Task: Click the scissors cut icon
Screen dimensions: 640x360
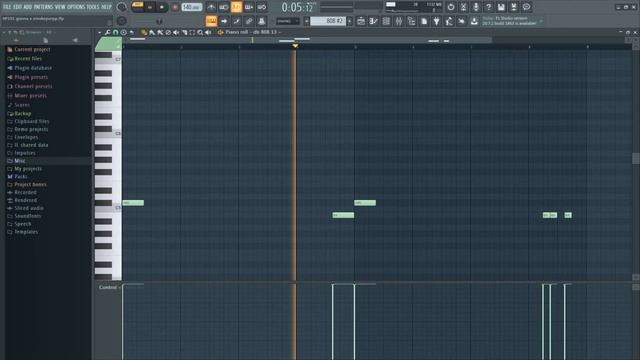Action: 463,7
